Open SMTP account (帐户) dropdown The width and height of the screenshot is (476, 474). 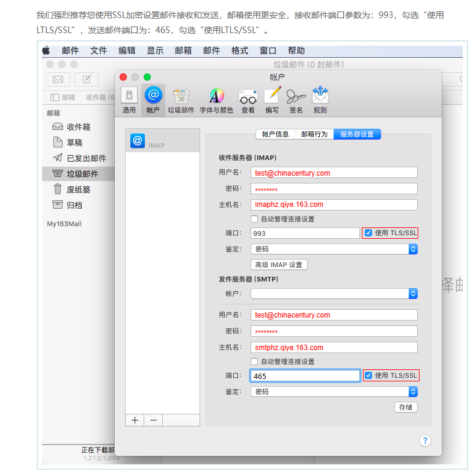point(334,294)
